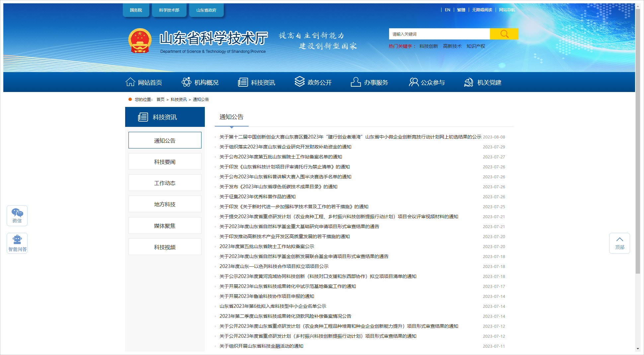Viewport: 644px width, 355px height.
Task: Click the stacked layers icon for 政务公开
Action: (299, 81)
